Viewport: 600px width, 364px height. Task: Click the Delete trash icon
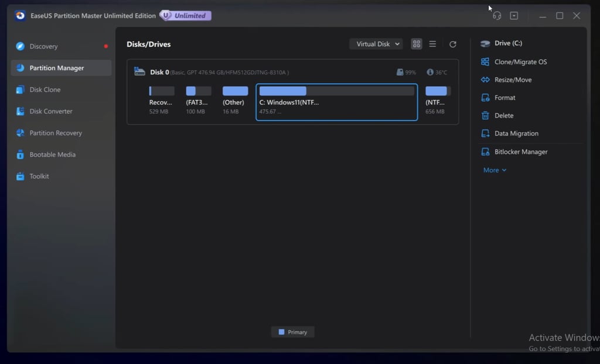(x=485, y=115)
